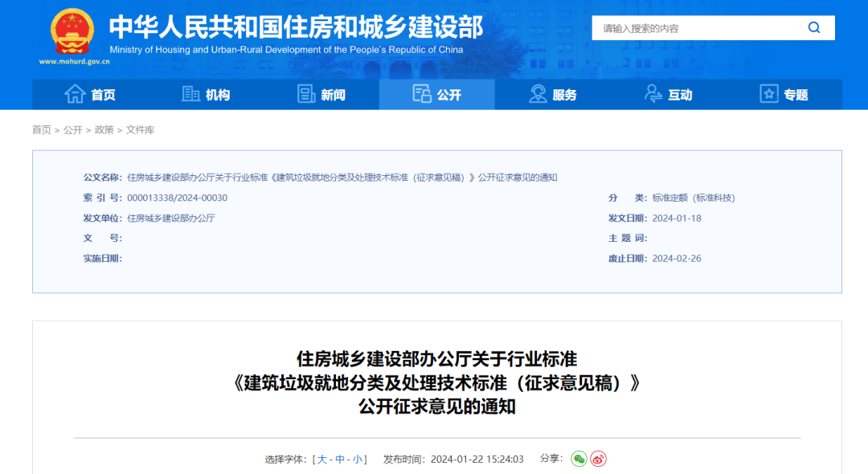Screen dimensions: 868x474
Task: Click the speech icon beside 互动
Action: pos(653,94)
